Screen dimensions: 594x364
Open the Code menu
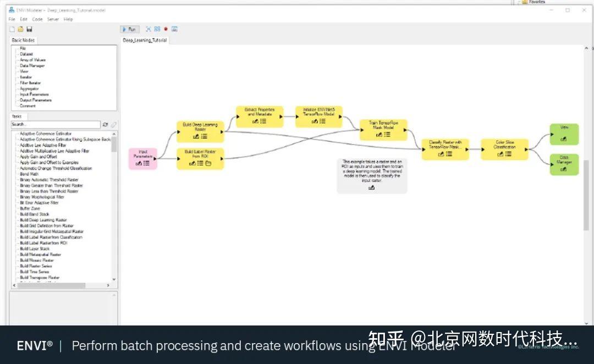[x=36, y=18]
